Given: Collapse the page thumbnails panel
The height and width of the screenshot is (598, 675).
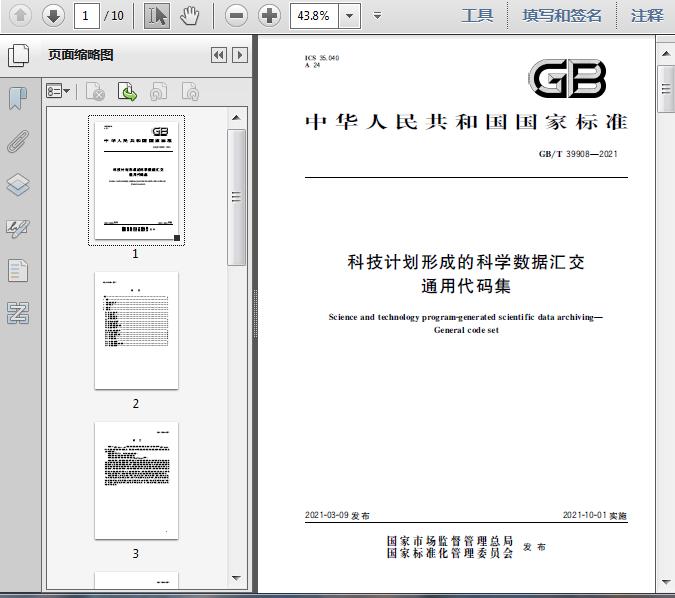Looking at the screenshot, I should [x=219, y=55].
